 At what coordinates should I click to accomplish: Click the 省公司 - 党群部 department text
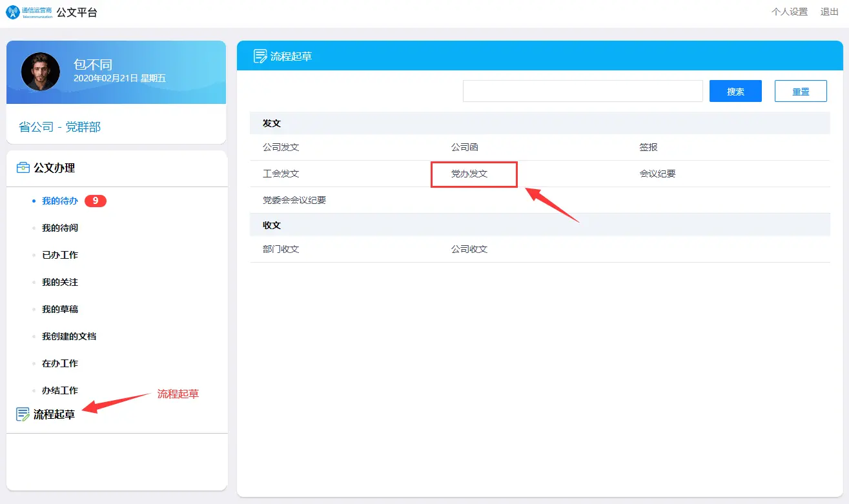60,127
